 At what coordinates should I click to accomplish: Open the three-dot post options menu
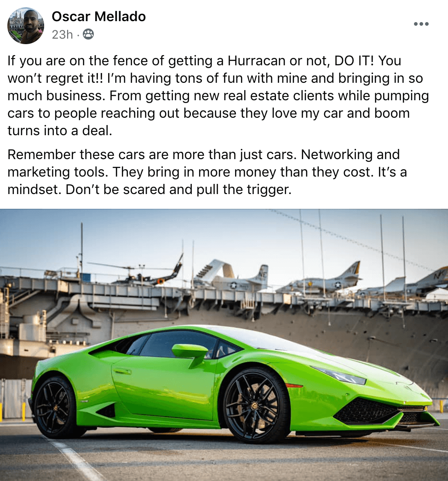pos(421,24)
